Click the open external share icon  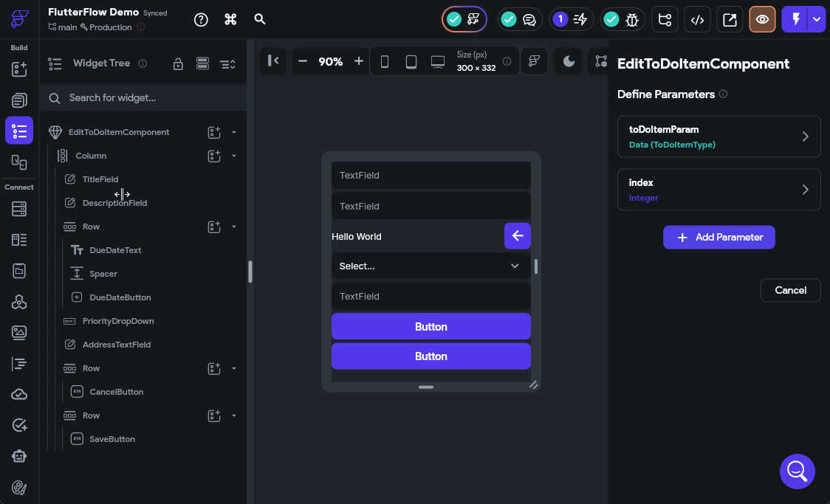coord(730,20)
